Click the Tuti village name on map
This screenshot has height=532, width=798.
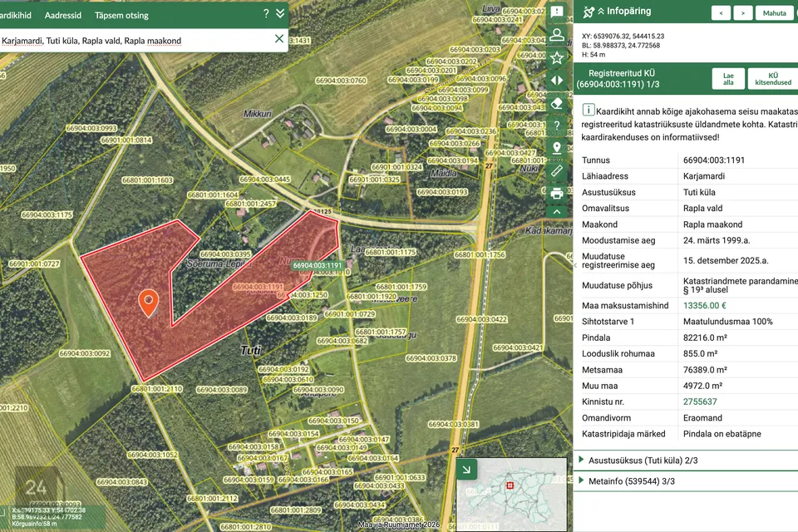(250, 350)
